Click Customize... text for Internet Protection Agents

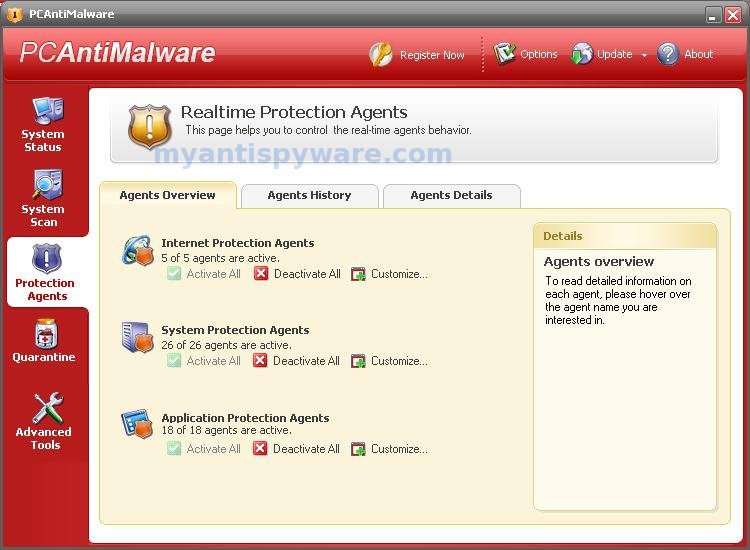coord(399,274)
